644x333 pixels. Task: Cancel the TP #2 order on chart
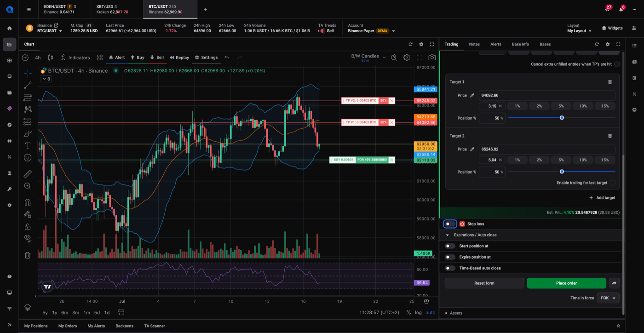392,101
